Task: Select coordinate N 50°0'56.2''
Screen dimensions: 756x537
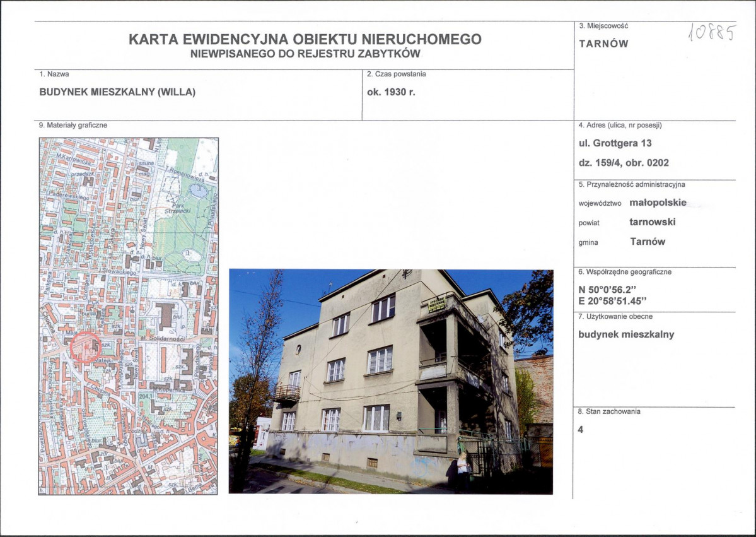Action: [607, 290]
